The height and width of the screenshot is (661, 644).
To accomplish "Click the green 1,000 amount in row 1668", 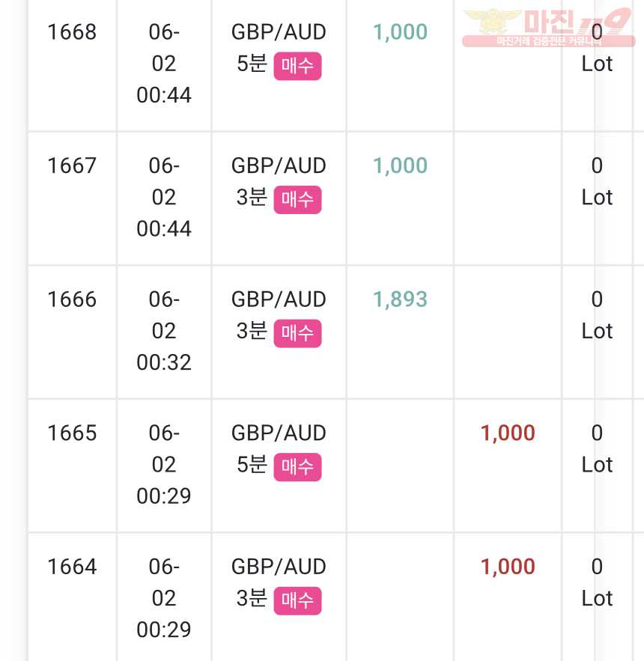I will (x=400, y=32).
